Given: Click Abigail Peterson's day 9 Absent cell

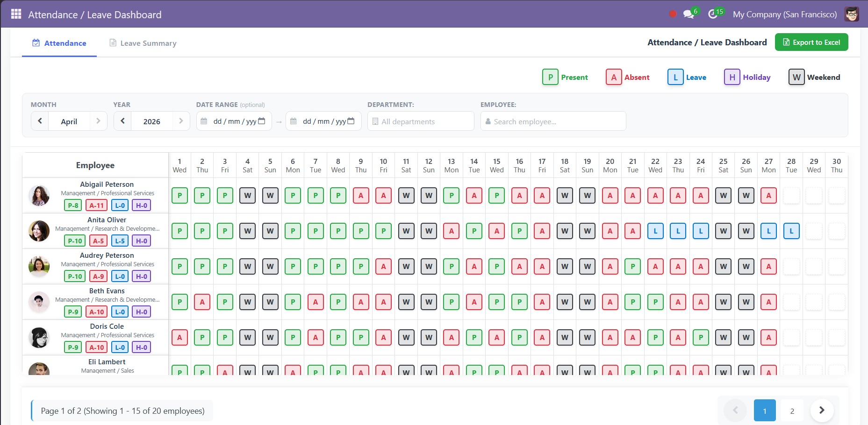Looking at the screenshot, I should [361, 195].
